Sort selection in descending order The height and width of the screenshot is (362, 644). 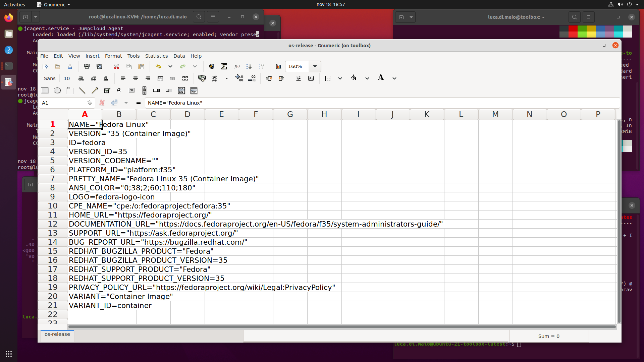pos(261,66)
